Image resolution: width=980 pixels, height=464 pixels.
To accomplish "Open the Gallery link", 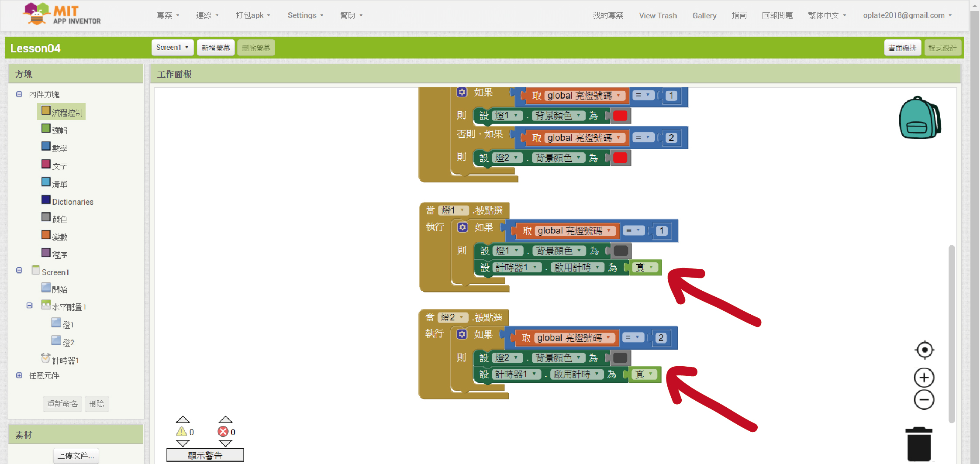I will [x=704, y=15].
